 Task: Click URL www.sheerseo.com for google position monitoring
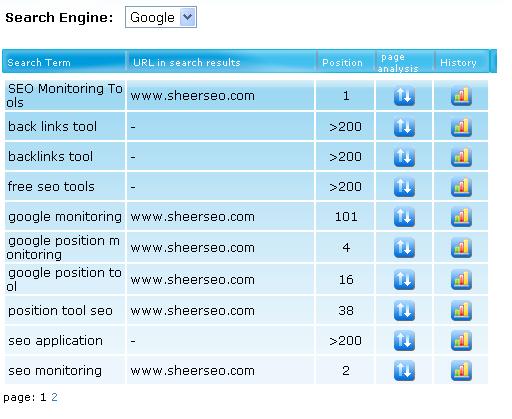(192, 248)
